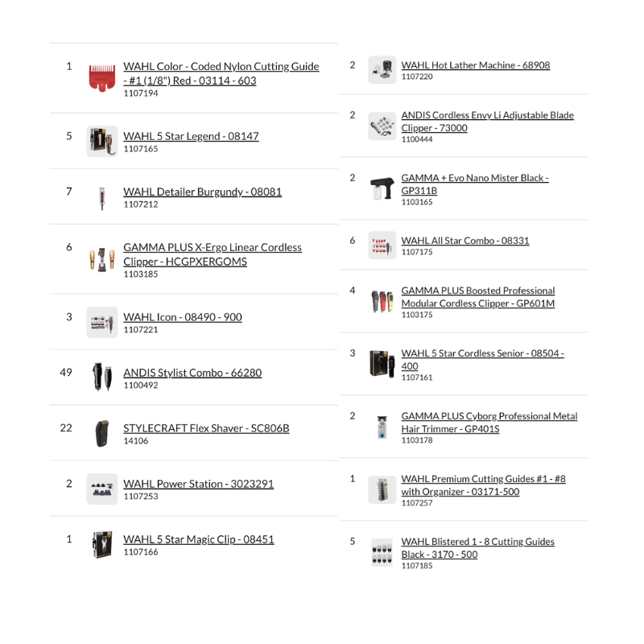Click the WAHL 5 Star Legend product image
The image size is (644, 644).
(102, 141)
